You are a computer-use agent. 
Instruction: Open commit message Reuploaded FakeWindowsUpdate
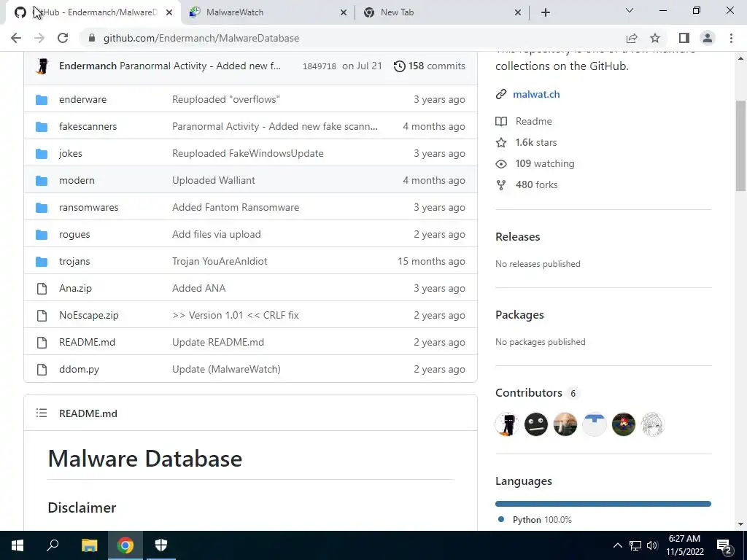(248, 153)
